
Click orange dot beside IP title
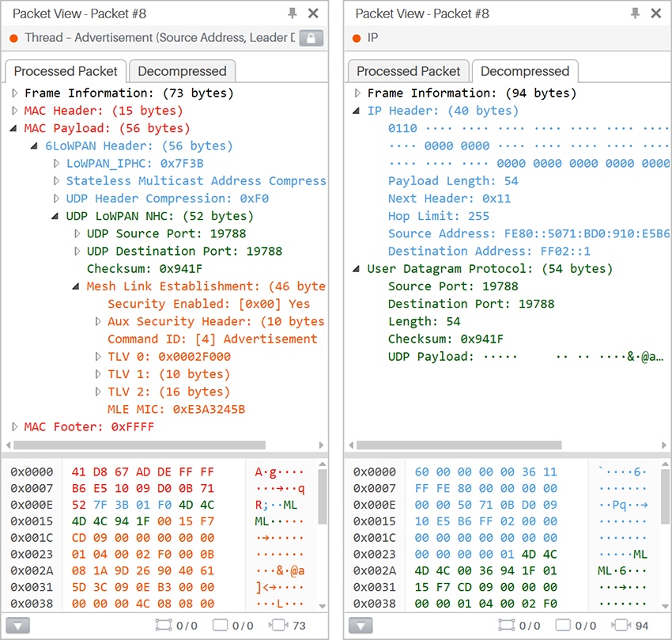(357, 38)
